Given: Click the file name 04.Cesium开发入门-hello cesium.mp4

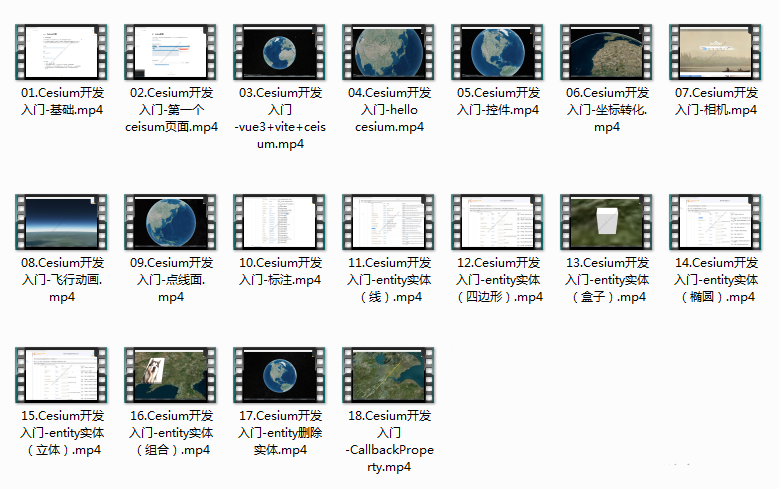Looking at the screenshot, I should click(390, 110).
